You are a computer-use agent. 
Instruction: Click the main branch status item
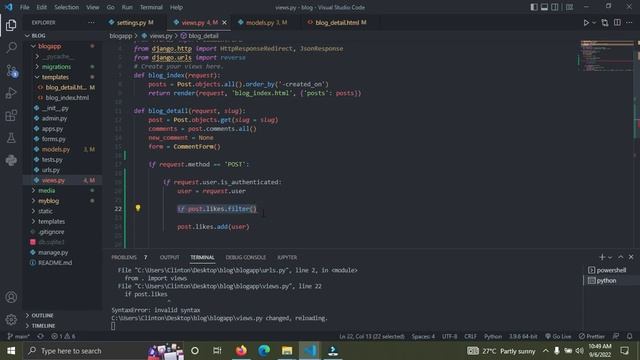(18, 336)
